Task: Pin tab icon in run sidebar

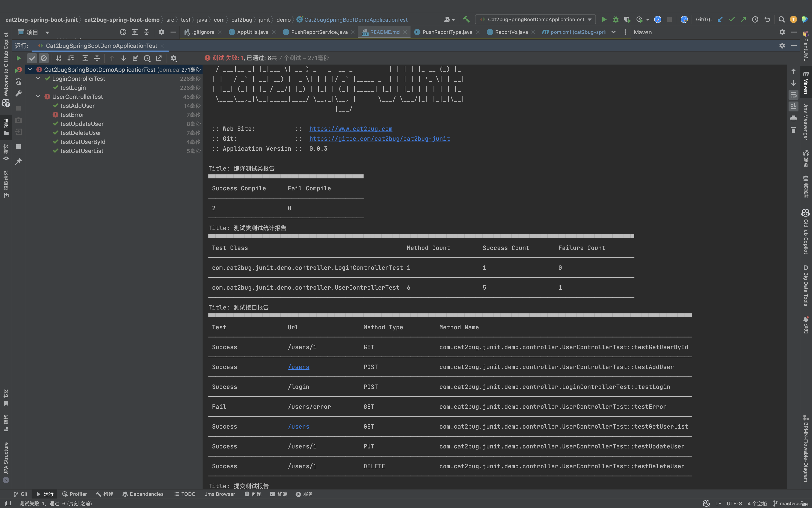Action: 18,162
